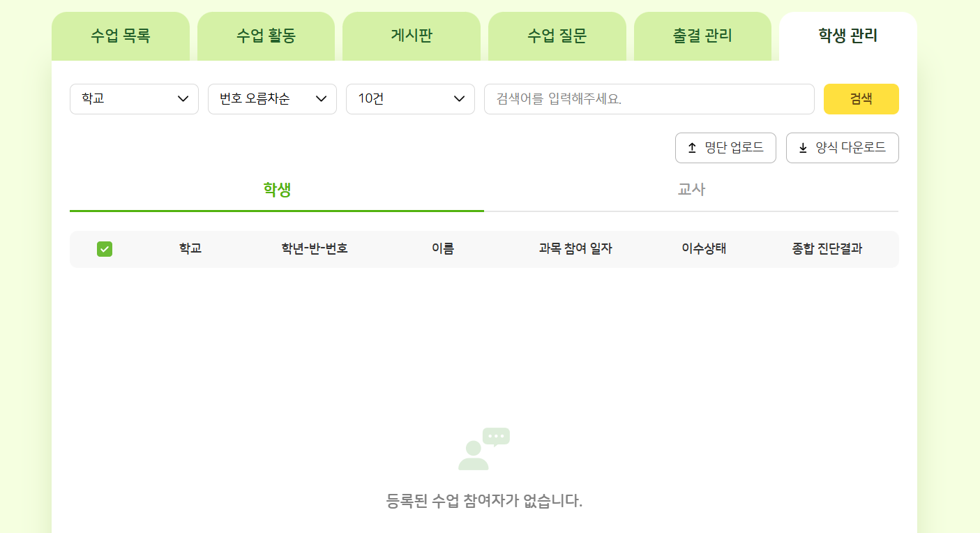
Task: Select the 학생 관리 tab
Action: [x=847, y=36]
